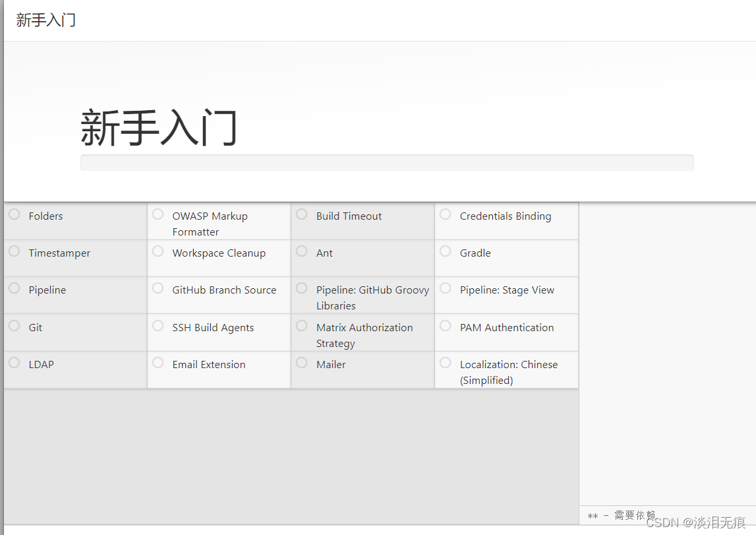Select the Build Timeout plugin name
The height and width of the screenshot is (535, 756).
(x=349, y=216)
